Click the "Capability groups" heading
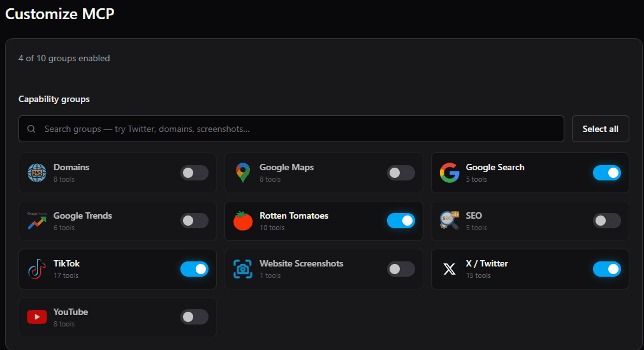Image resolution: width=644 pixels, height=350 pixels. (54, 99)
